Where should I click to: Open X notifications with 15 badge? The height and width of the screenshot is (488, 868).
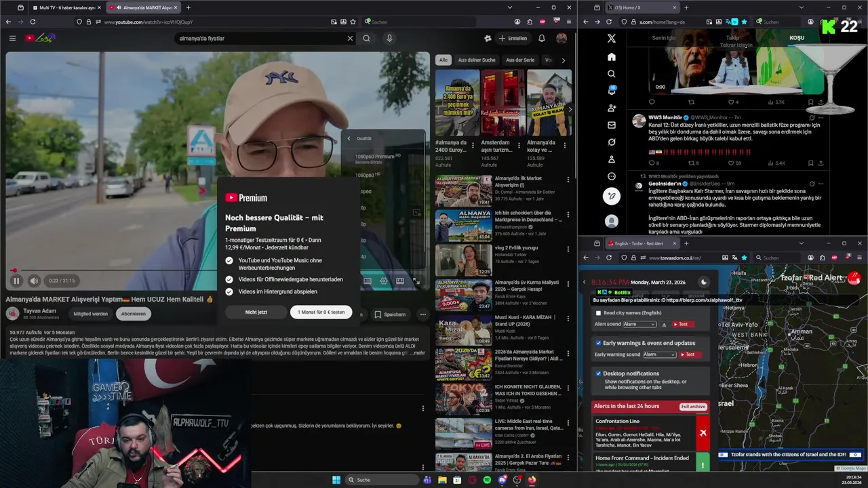(612, 90)
